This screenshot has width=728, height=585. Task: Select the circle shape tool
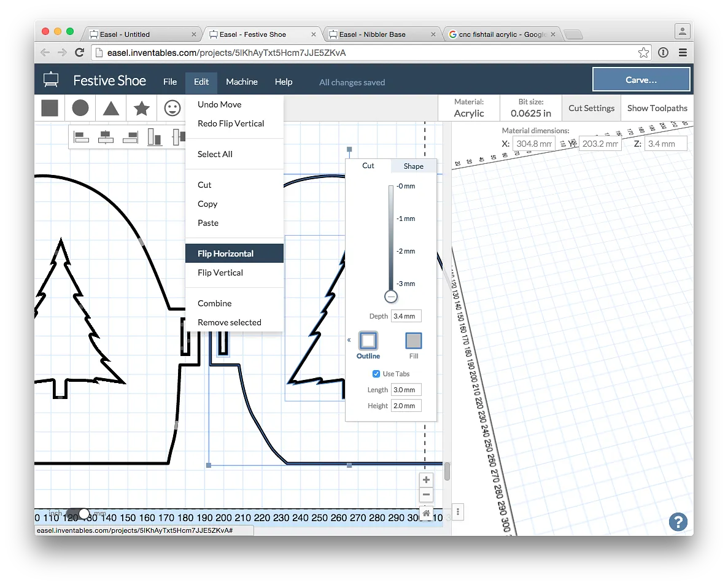pos(80,108)
